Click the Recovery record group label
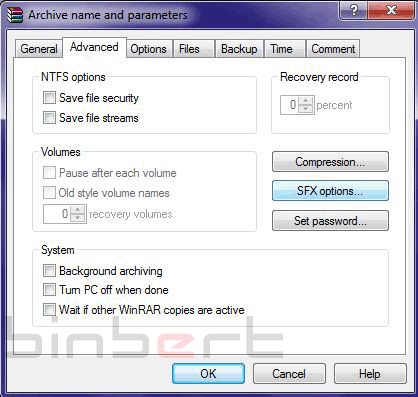418x397 pixels. (319, 77)
